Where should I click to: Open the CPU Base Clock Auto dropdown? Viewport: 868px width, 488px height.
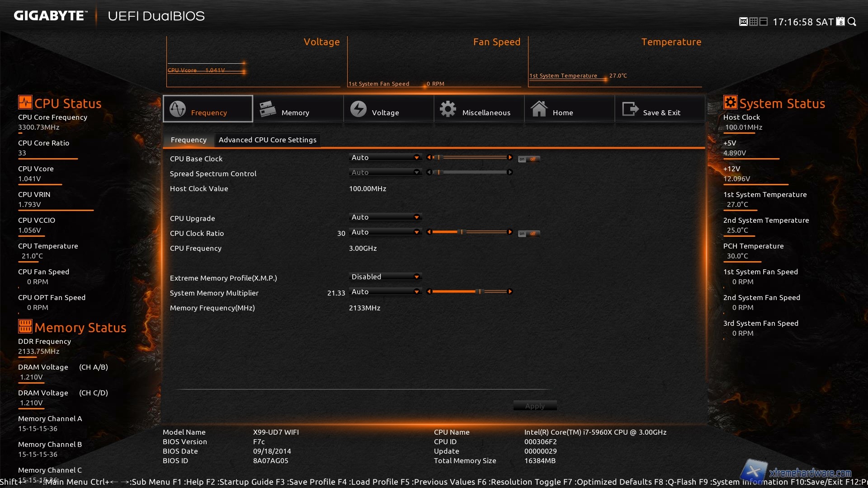[x=385, y=158]
